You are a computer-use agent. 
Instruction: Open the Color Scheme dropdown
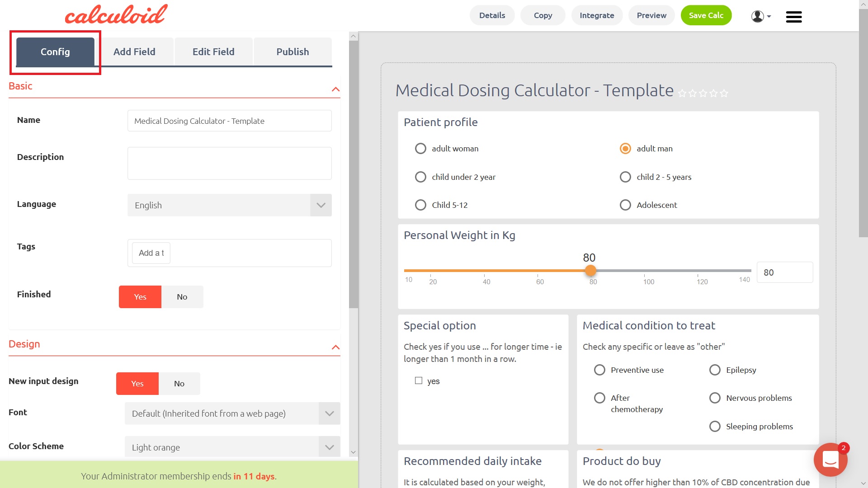(x=329, y=447)
